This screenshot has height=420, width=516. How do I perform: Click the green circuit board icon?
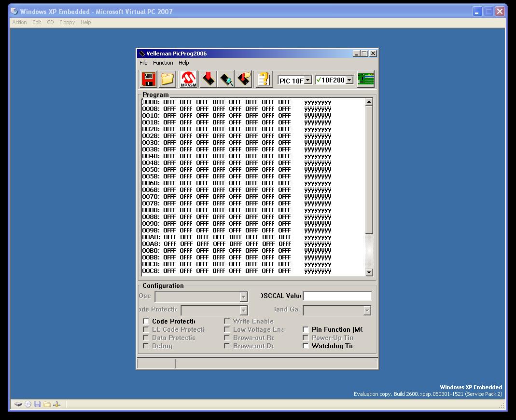pos(366,79)
